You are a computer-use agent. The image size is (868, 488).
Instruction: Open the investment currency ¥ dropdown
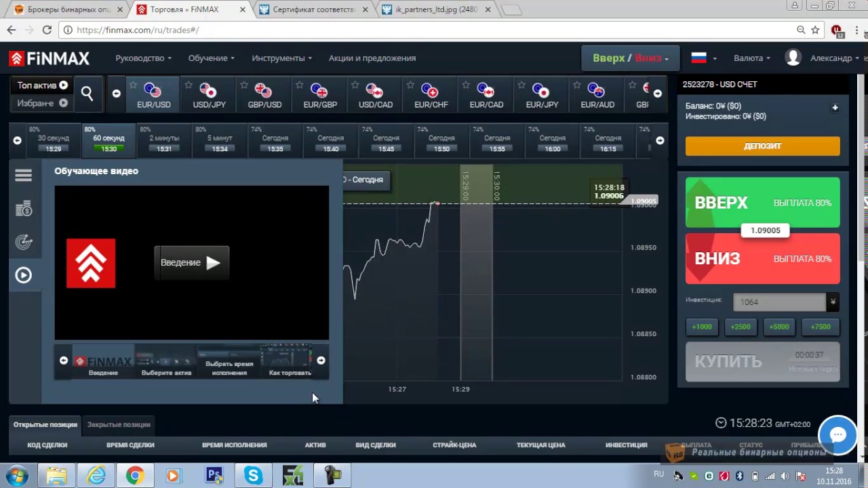tap(833, 302)
